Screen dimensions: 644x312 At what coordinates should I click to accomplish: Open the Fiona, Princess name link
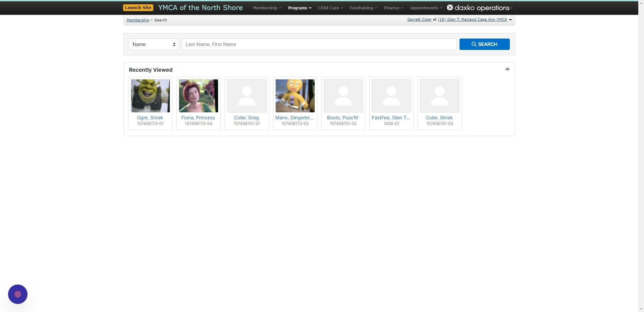pyautogui.click(x=198, y=118)
